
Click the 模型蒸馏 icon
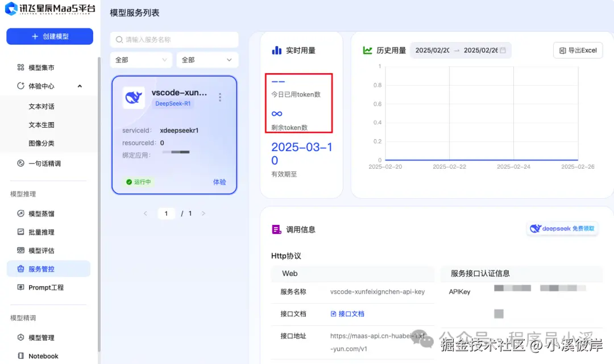pyautogui.click(x=21, y=213)
